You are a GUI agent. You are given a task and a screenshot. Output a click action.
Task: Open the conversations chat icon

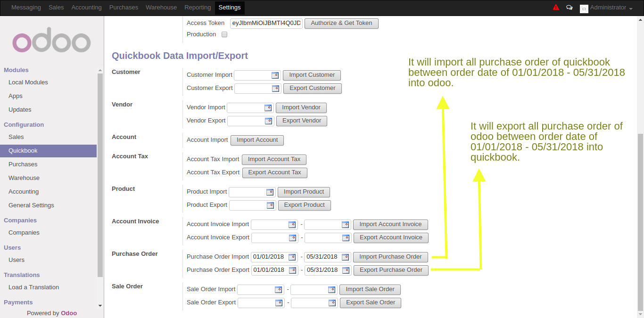click(x=570, y=8)
